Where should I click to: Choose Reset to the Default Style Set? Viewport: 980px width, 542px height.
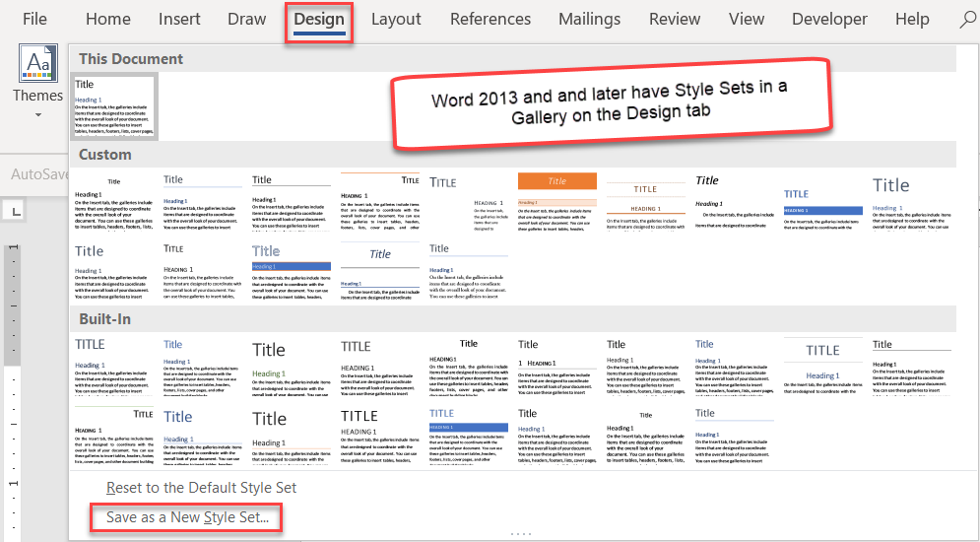201,488
